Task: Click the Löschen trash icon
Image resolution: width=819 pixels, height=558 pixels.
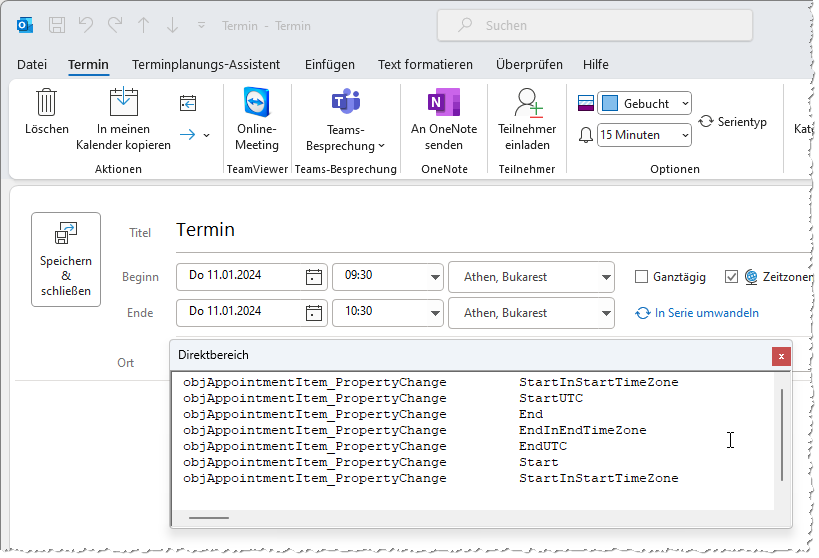Action: [46, 103]
